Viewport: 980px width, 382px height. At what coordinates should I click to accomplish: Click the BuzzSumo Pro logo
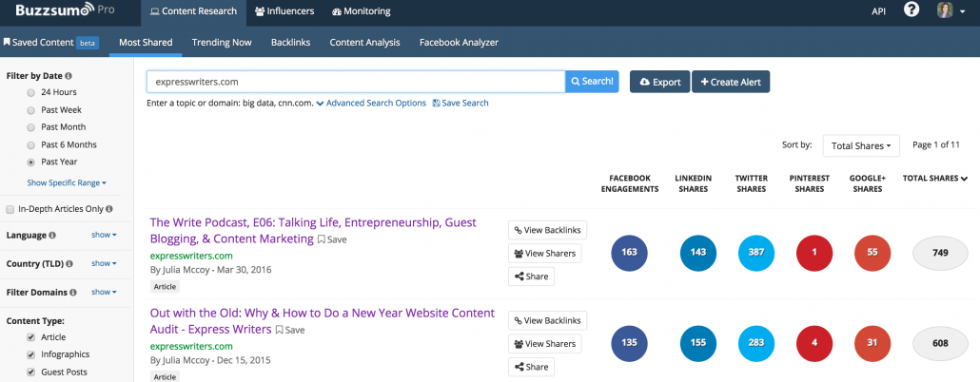coord(65,10)
